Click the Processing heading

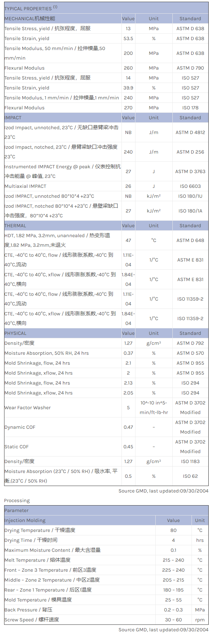(17, 500)
